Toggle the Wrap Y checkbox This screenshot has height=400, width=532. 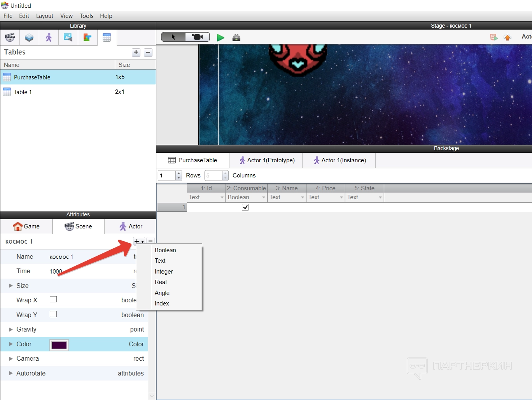point(53,314)
